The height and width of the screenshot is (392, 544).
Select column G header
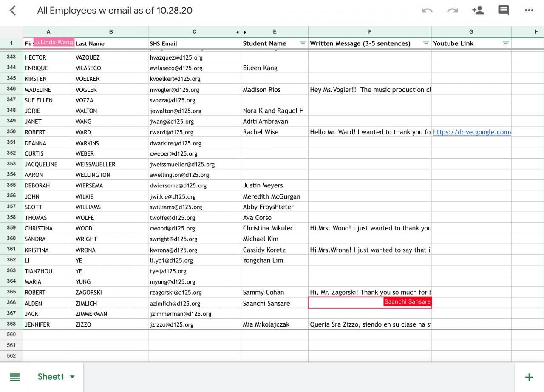point(471,32)
